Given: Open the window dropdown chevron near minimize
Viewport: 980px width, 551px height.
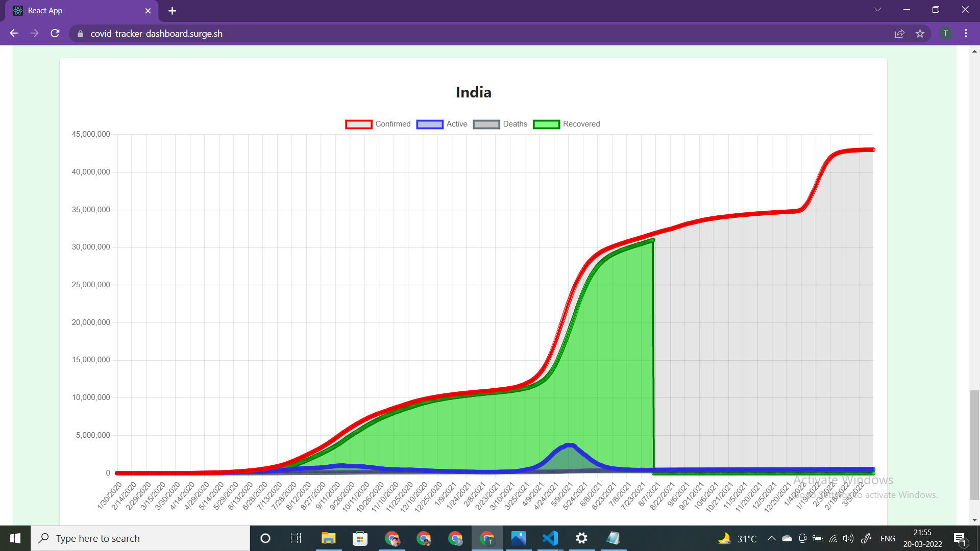Looking at the screenshot, I should (x=877, y=9).
